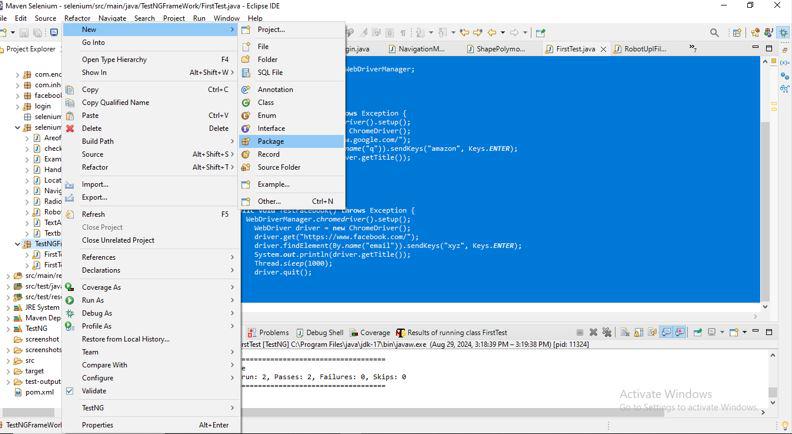Image resolution: width=792 pixels, height=434 pixels.
Task: Click the Record icon in New submenu
Action: coord(245,154)
